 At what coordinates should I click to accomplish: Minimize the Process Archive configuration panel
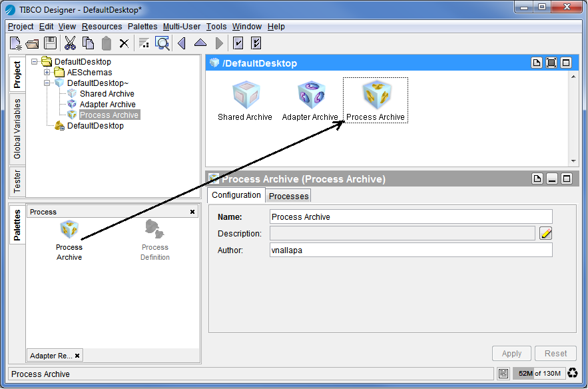click(552, 179)
